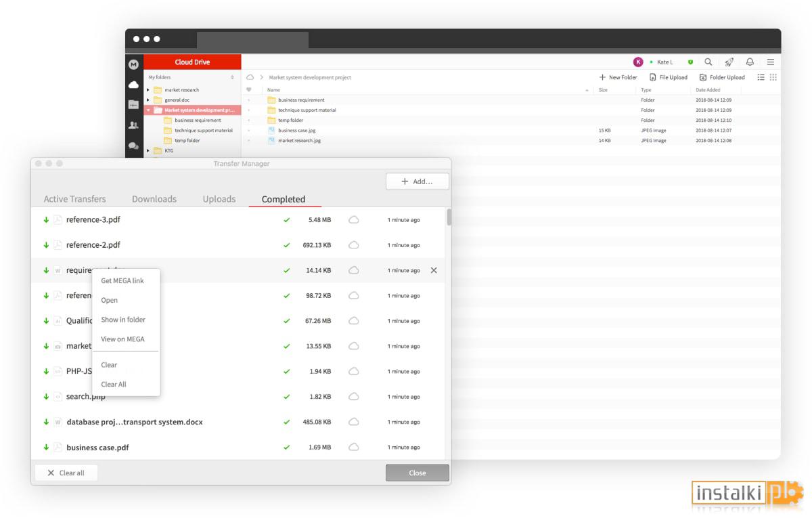Open the contacts icon in the left sidebar
Image resolution: width=812 pixels, height=518 pixels.
(x=133, y=125)
